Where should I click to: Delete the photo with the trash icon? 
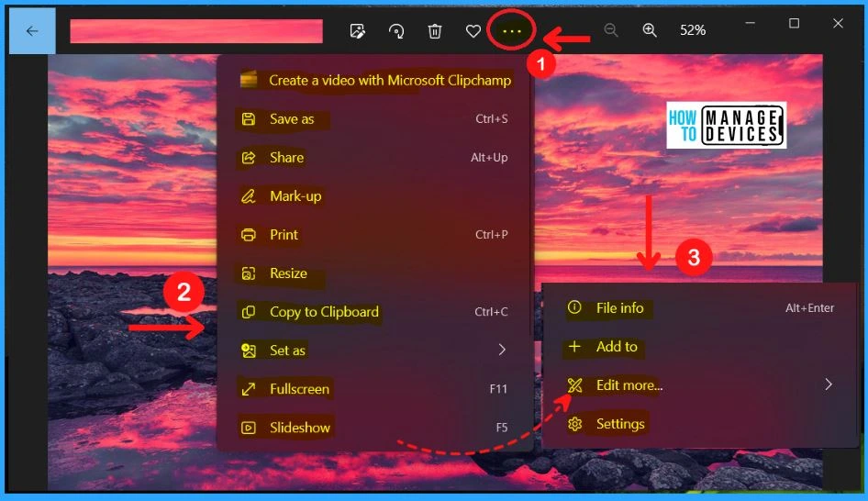tap(435, 31)
